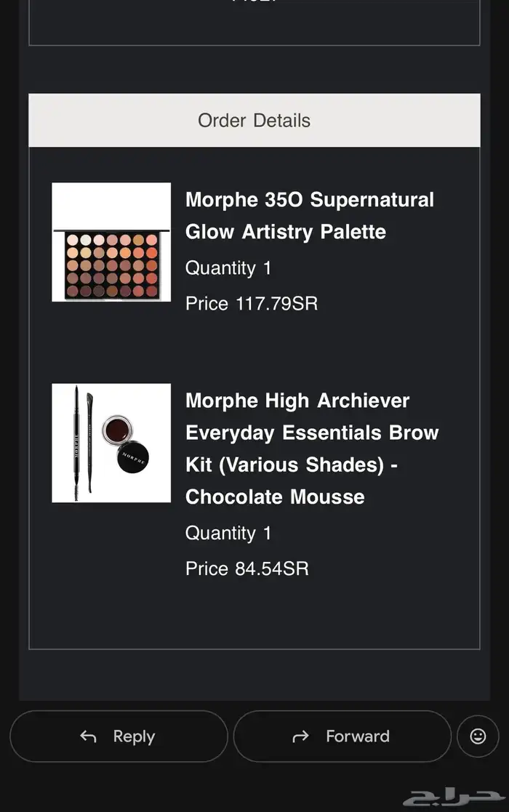This screenshot has width=509, height=812.
Task: Click the Reply arrow icon
Action: coord(88,736)
